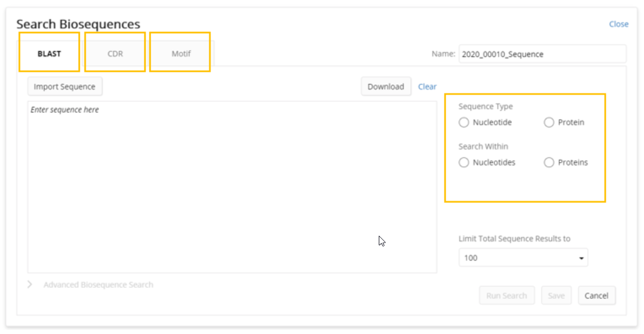Click the caret arrow beside the 100 value
The width and height of the screenshot is (644, 334).
580,258
